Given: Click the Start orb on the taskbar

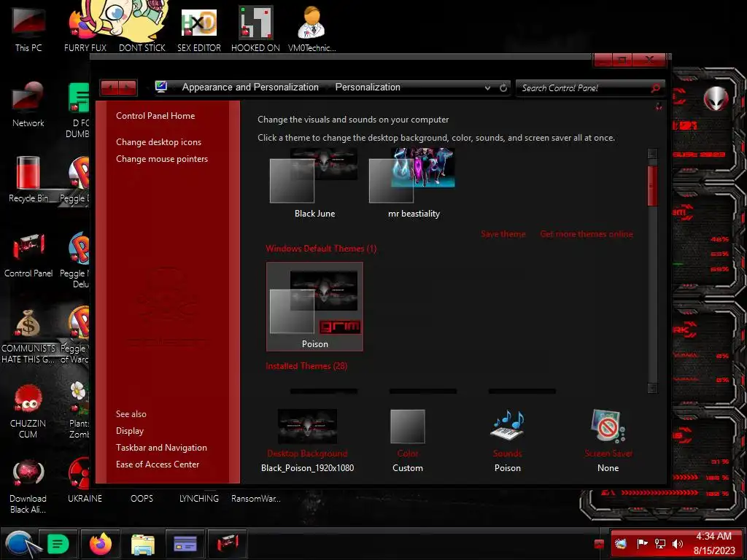Looking at the screenshot, I should pos(20,543).
